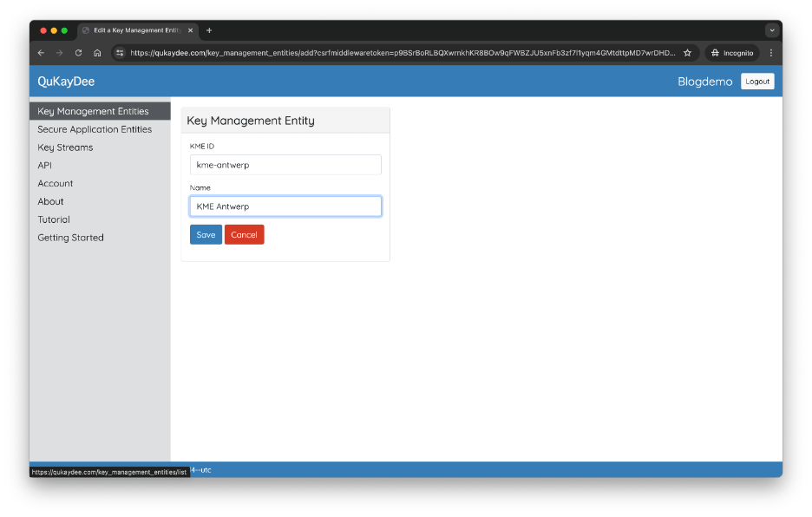
Task: Open Secure Application Entities in sidebar
Action: click(95, 129)
